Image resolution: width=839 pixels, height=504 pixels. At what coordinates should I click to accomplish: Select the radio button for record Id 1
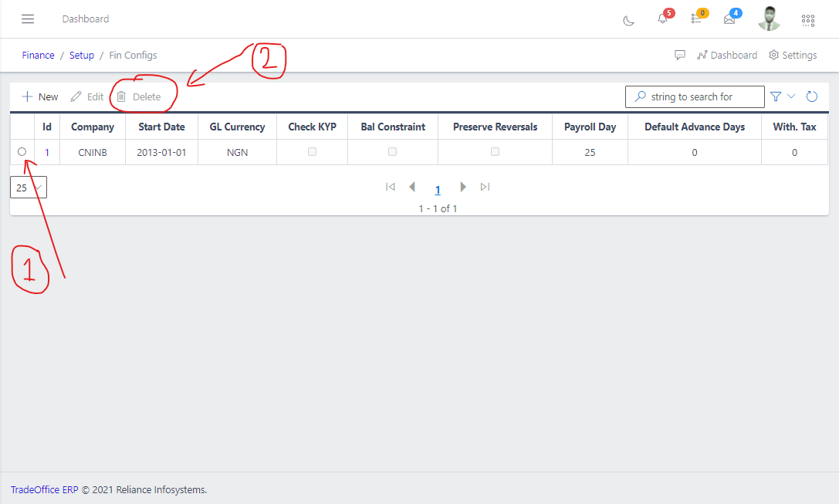[22, 152]
